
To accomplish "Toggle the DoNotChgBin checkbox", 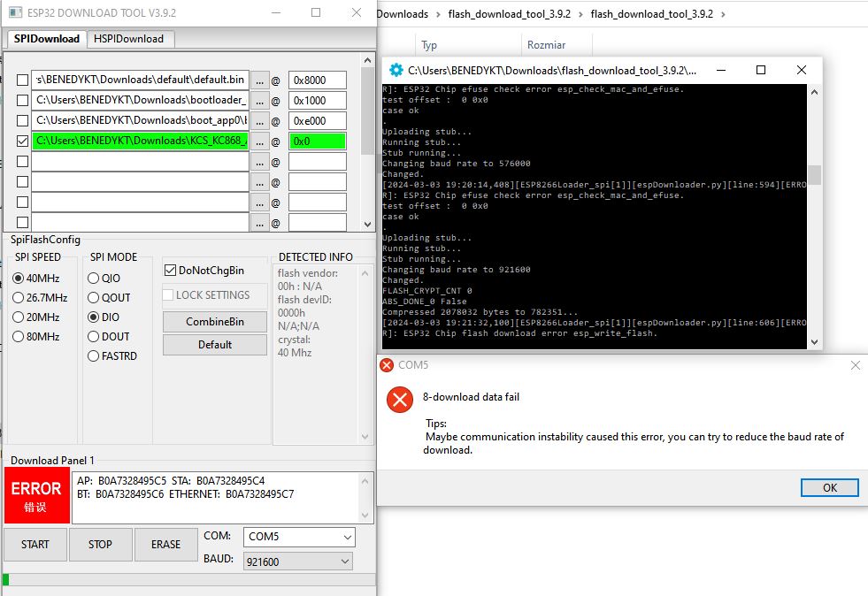I will click(x=171, y=271).
